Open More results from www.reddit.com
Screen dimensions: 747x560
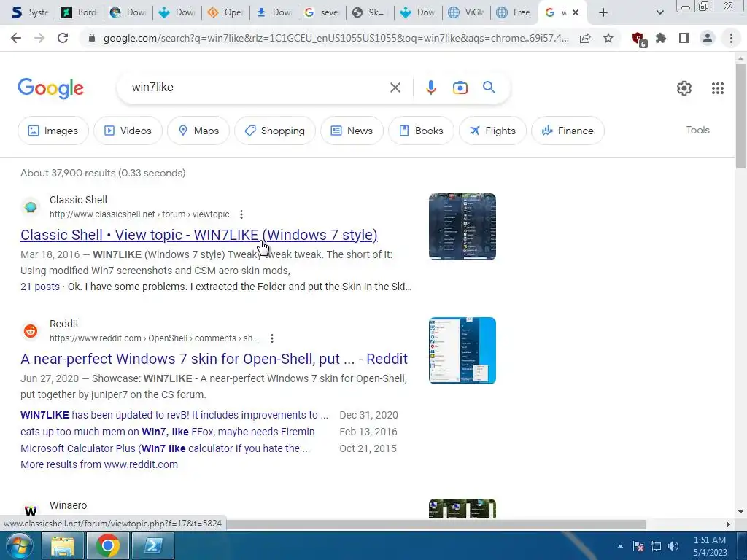tap(99, 464)
